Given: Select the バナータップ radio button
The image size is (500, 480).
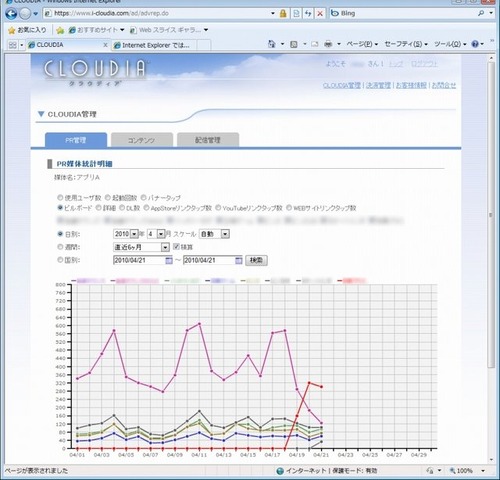Looking at the screenshot, I should click(x=143, y=197).
